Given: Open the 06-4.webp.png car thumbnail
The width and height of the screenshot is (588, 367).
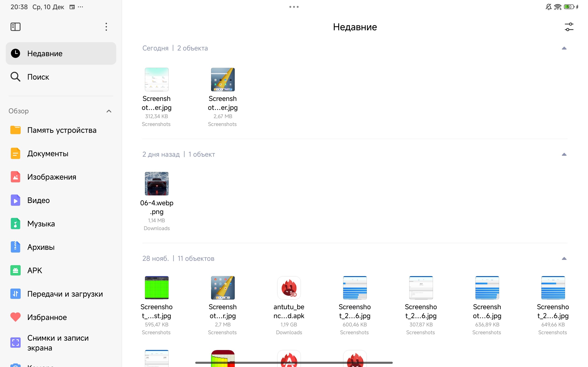Looking at the screenshot, I should [x=157, y=184].
